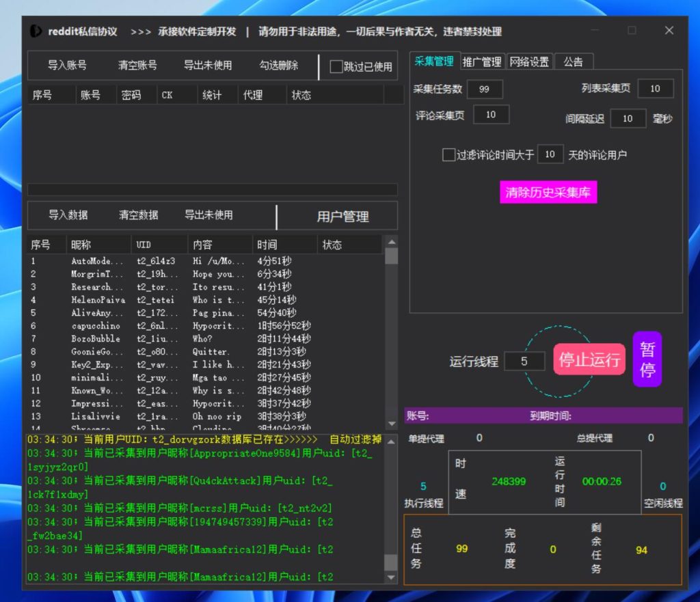Click the purple 暂停 button
The width and height of the screenshot is (700, 602).
(647, 359)
